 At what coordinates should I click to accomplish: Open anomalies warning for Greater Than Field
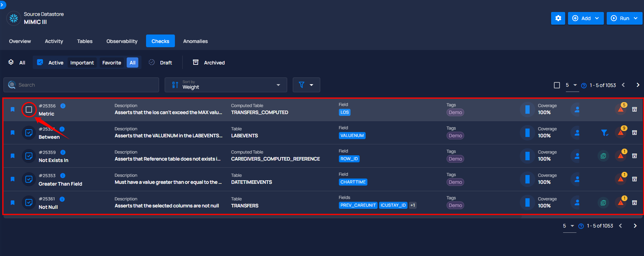click(x=621, y=179)
